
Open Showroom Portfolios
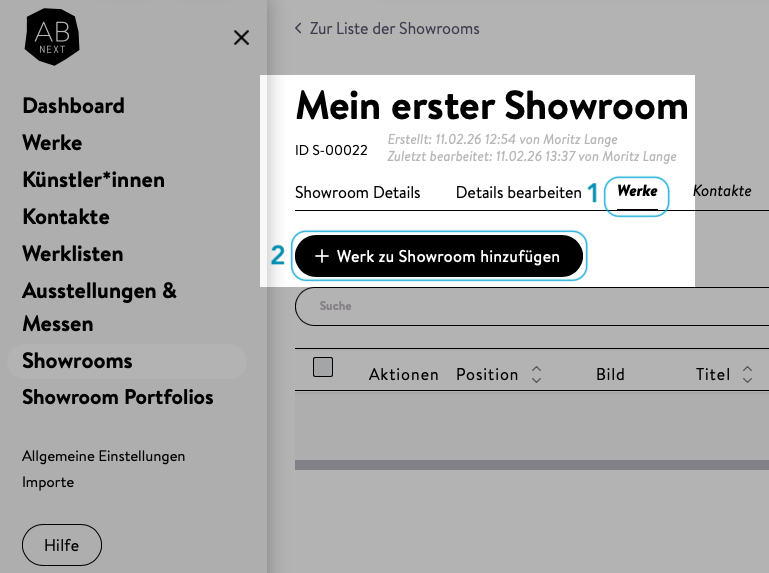coord(118,398)
